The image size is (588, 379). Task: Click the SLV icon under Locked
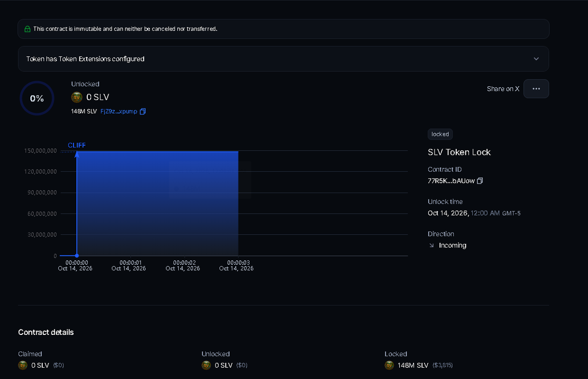click(389, 365)
